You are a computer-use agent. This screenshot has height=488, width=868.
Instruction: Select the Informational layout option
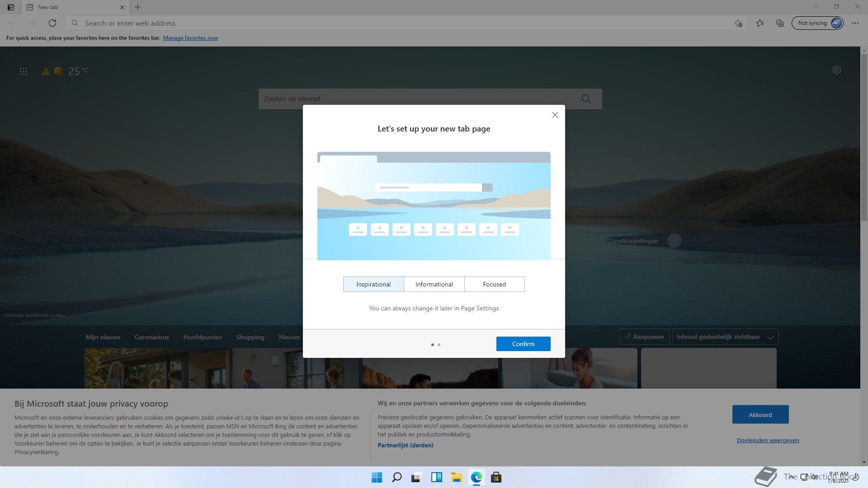point(434,284)
